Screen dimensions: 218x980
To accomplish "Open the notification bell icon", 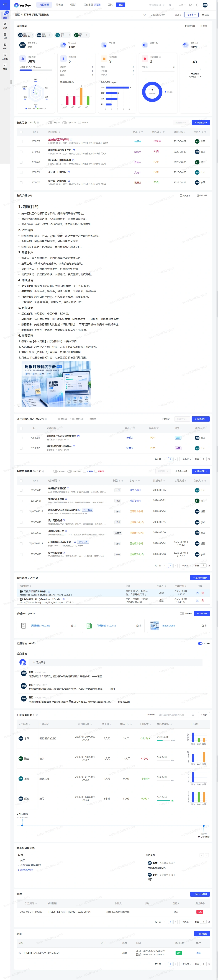I will (x=197, y=5).
